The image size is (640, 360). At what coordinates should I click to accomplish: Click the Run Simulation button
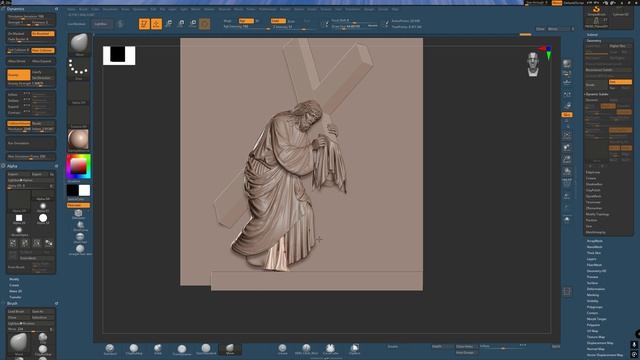(x=31, y=143)
